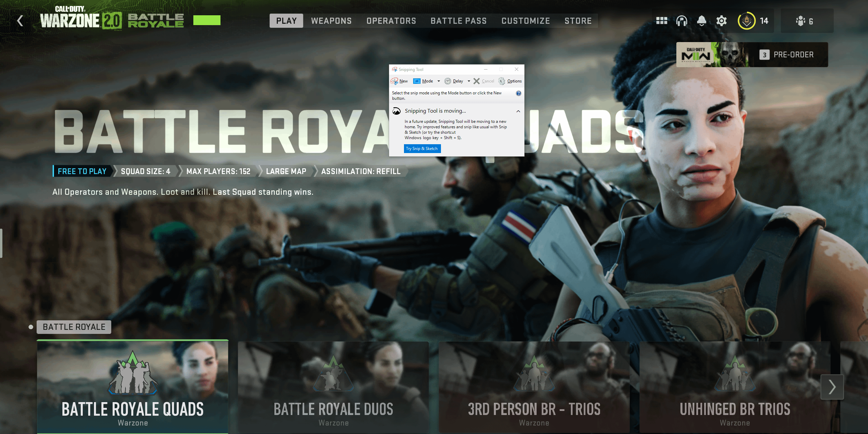Click the Modern Warfare II pre-order thumbnail

coord(712,55)
